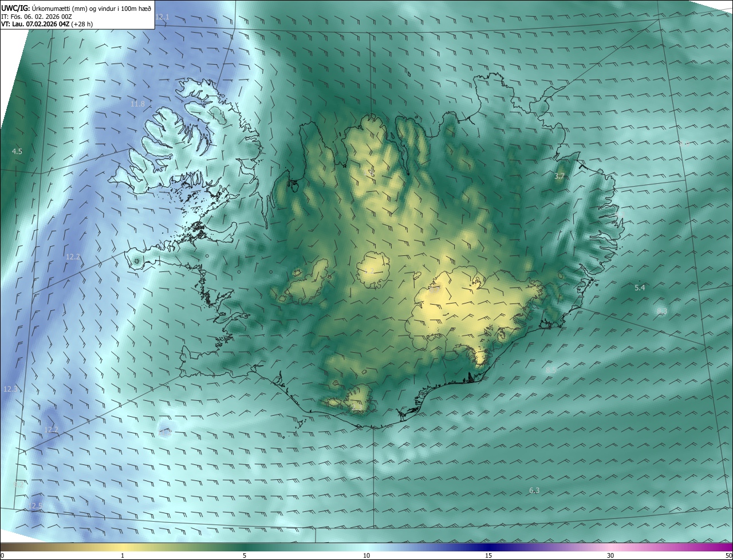Click the '4.5' value label

(17, 151)
